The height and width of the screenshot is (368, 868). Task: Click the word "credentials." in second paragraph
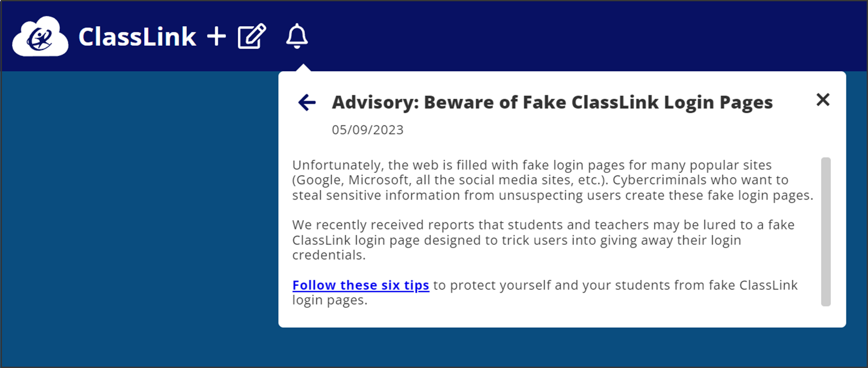(x=329, y=255)
